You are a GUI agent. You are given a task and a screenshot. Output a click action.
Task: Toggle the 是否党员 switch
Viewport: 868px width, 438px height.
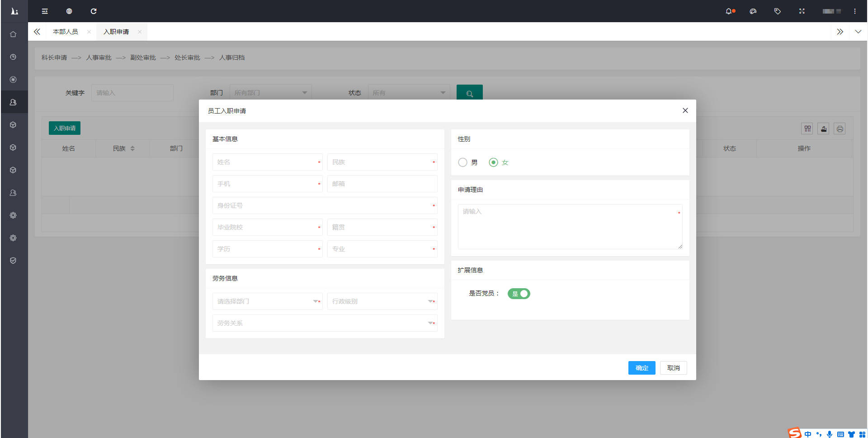click(x=519, y=294)
